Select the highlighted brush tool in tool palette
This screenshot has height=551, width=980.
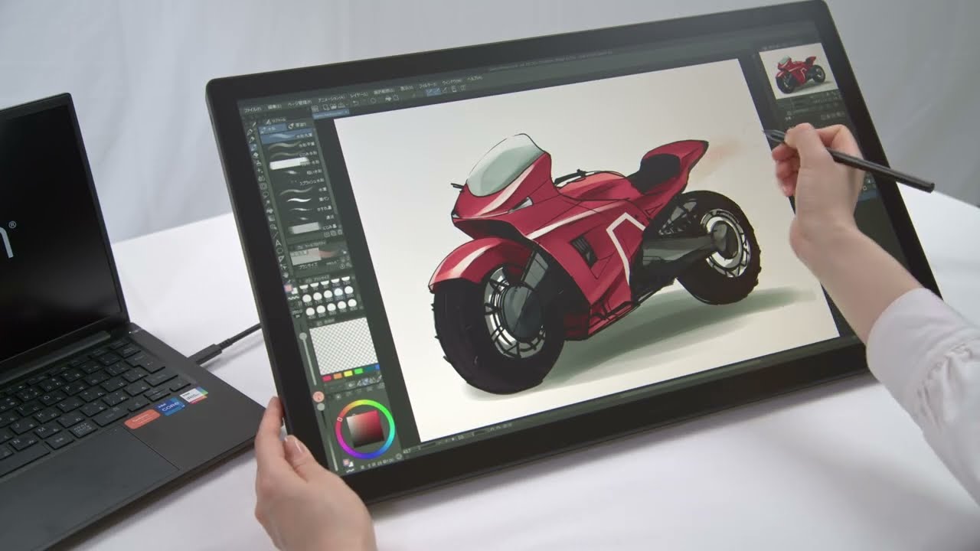tap(253, 147)
